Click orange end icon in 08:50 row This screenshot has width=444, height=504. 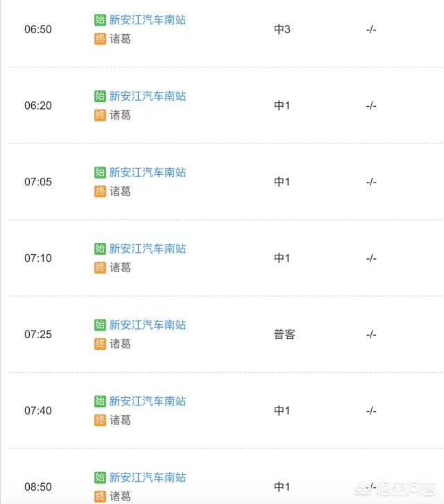pos(100,496)
